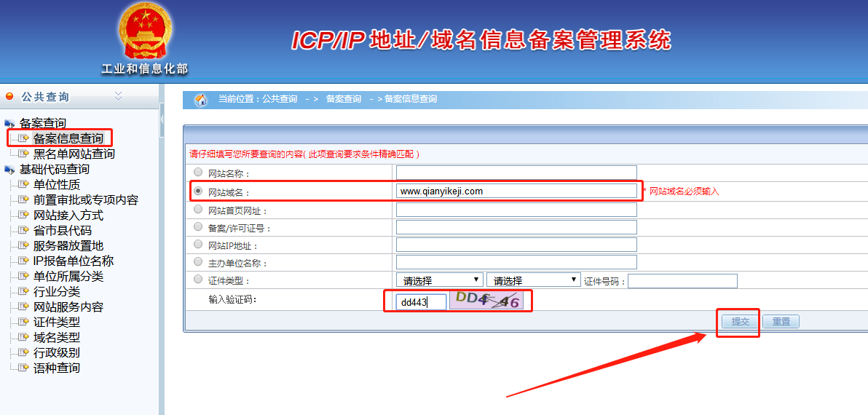Open 备案信息查询 in the sidebar
Image resolution: width=868 pixels, height=415 pixels.
(68, 138)
